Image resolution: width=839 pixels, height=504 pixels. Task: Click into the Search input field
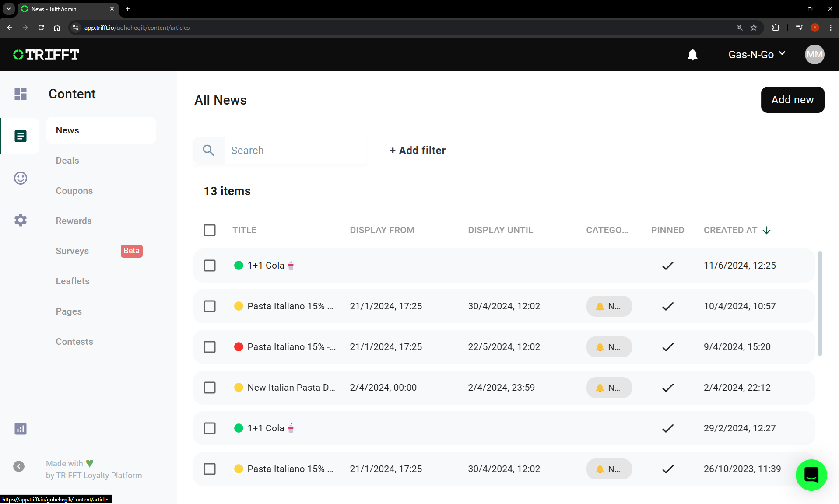295,150
